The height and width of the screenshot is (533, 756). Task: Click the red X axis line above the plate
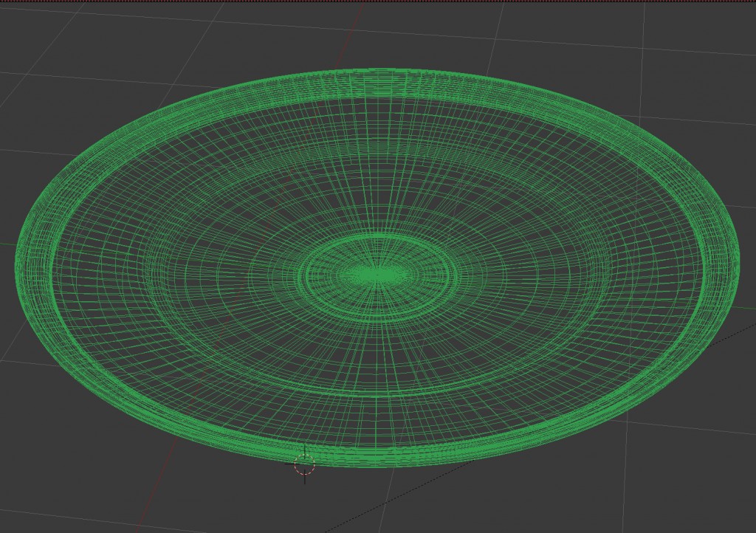pyautogui.click(x=360, y=30)
